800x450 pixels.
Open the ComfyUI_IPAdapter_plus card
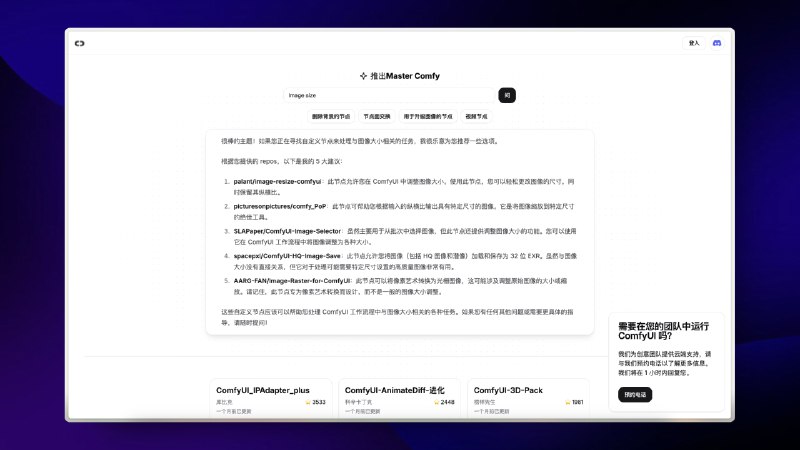point(271,398)
